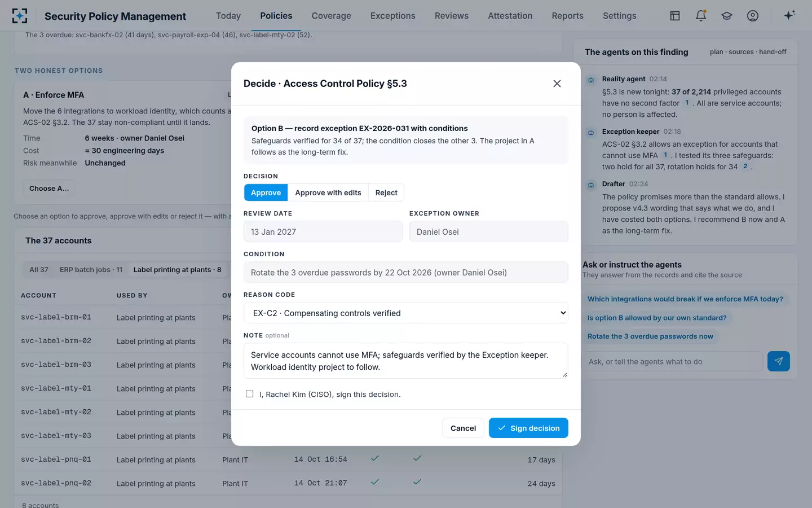Open the Reason Code dropdown

pos(406,313)
